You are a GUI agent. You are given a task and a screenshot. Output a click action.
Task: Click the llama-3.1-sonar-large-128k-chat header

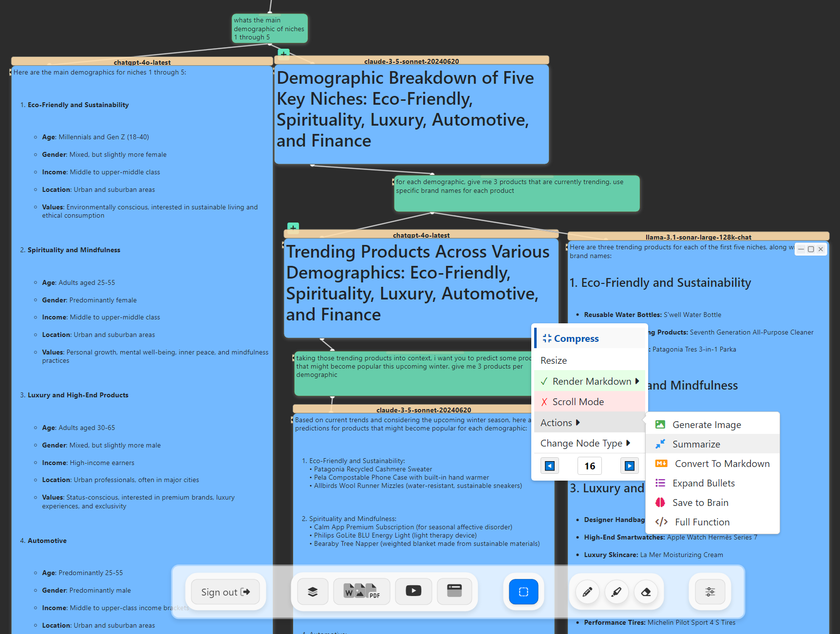tap(698, 237)
